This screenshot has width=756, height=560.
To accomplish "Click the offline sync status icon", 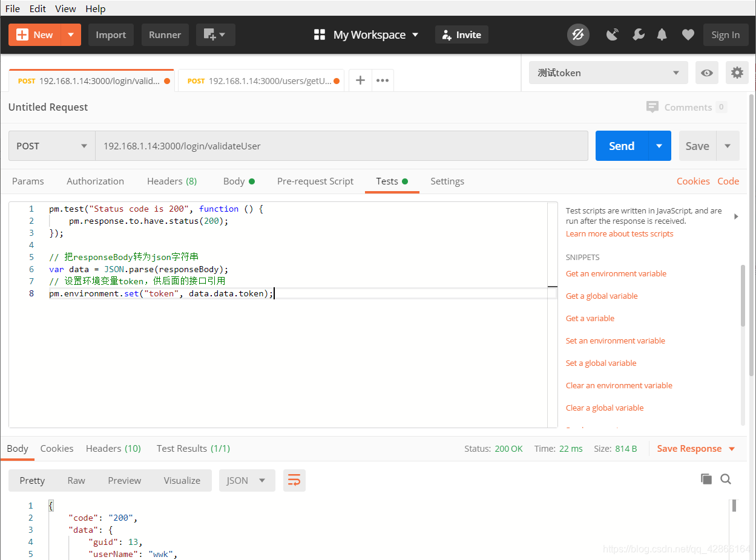I will pos(578,34).
